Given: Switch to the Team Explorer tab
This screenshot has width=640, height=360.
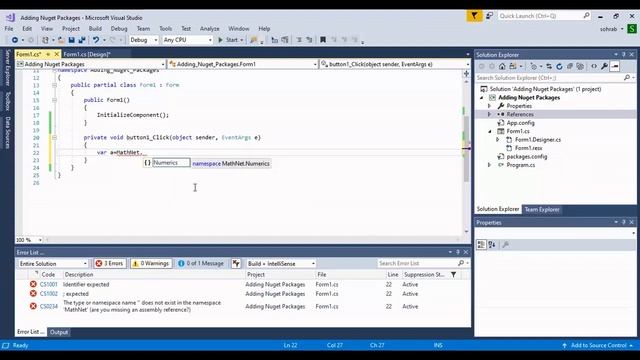Looking at the screenshot, I should 542,209.
